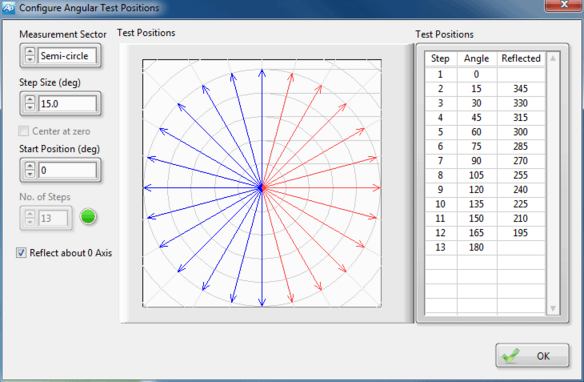
Task: Increase Start Position with up arrow
Action: 30,166
